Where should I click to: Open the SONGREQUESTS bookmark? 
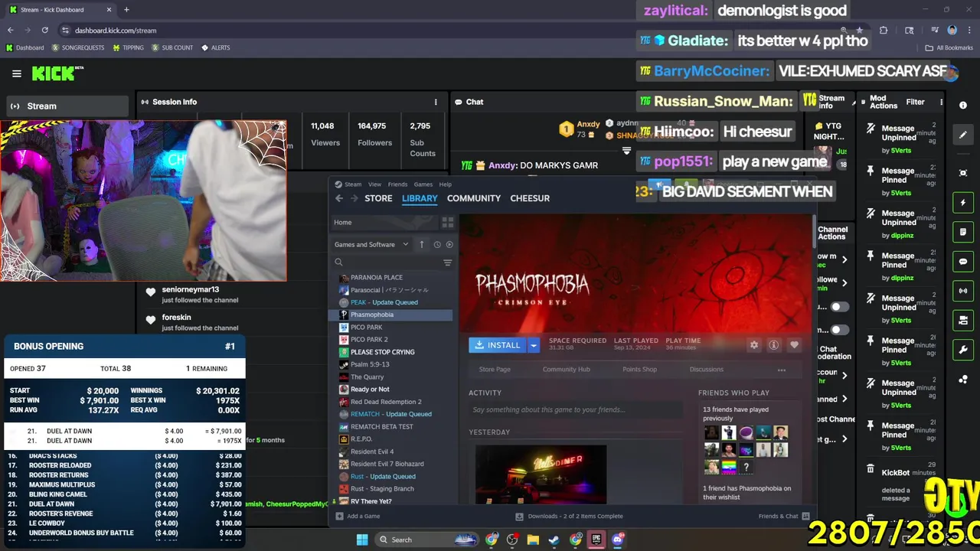(78, 47)
